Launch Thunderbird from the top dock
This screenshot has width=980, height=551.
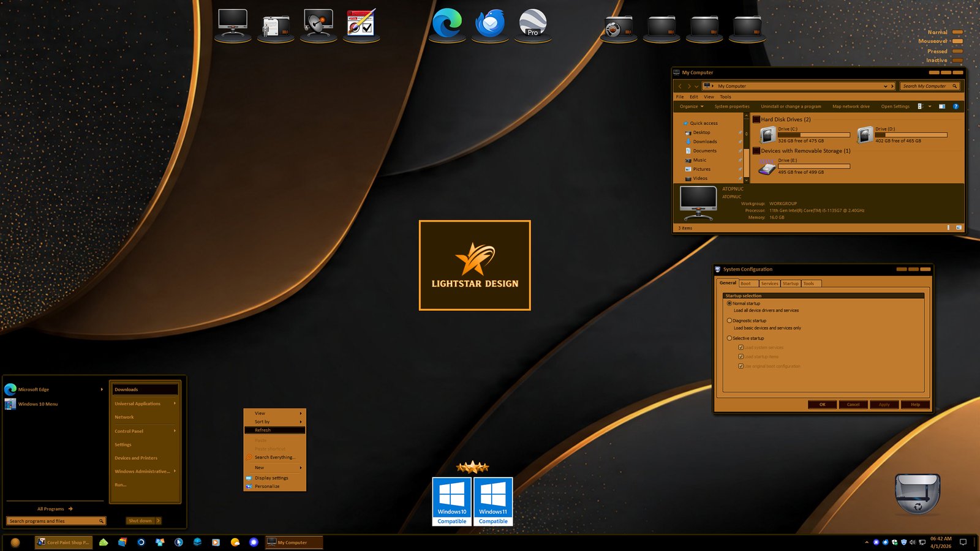pyautogui.click(x=490, y=24)
